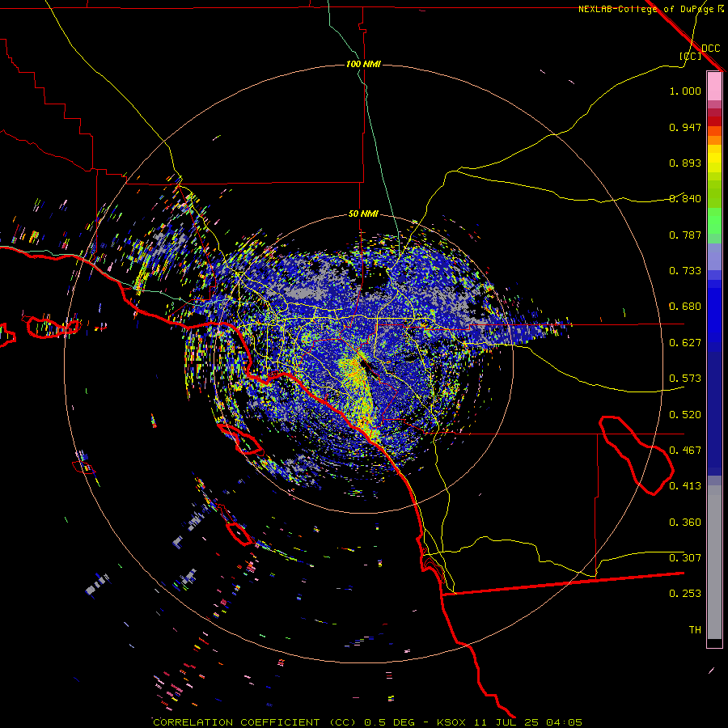Select the 0.787 value on the color scale
Viewport: 728px width, 728px height.
click(685, 235)
